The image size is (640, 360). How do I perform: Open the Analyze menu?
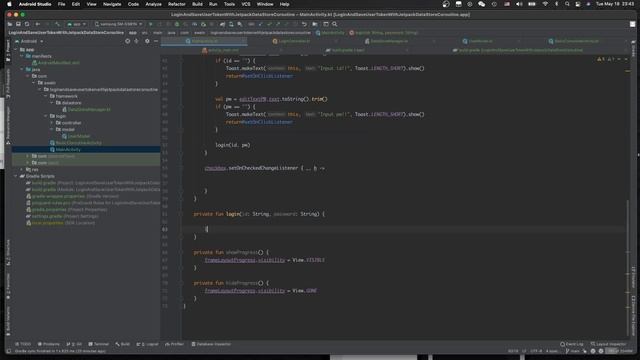pyautogui.click(x=153, y=4)
